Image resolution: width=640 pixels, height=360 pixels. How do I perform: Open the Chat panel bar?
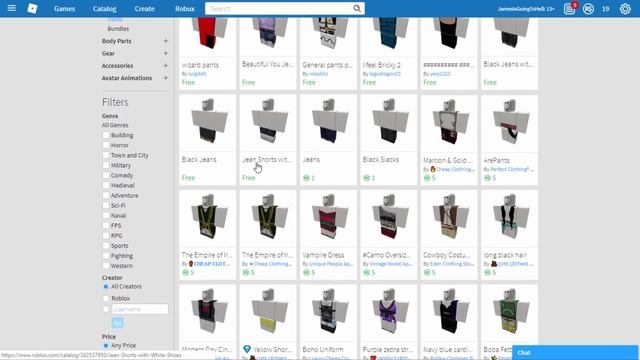click(575, 353)
